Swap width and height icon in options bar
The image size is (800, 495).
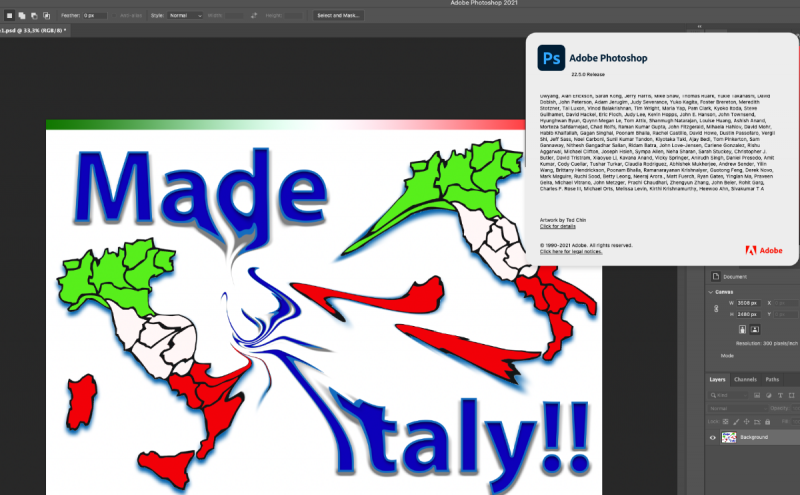[x=254, y=16]
